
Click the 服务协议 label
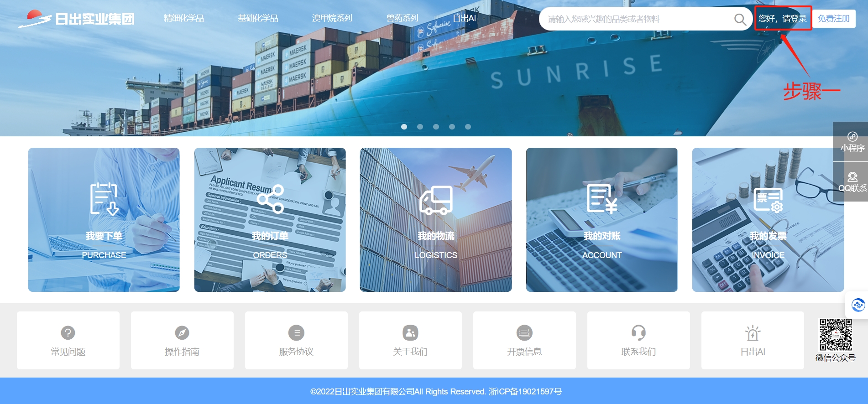[296, 352]
